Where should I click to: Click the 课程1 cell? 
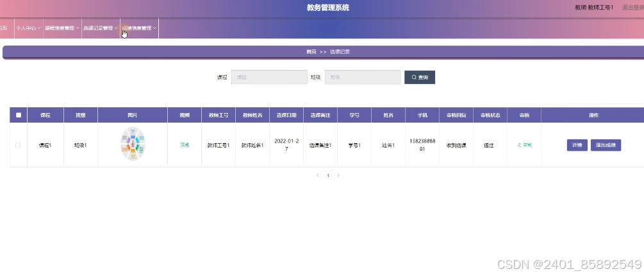click(x=45, y=145)
